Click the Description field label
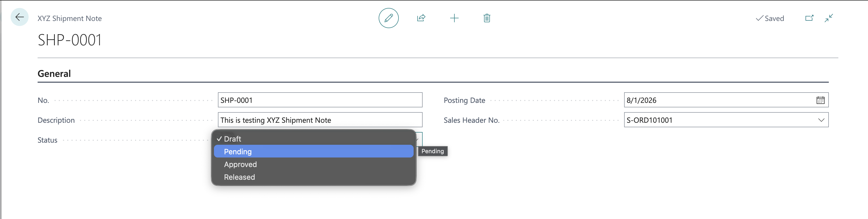This screenshot has width=868, height=219. pos(56,120)
